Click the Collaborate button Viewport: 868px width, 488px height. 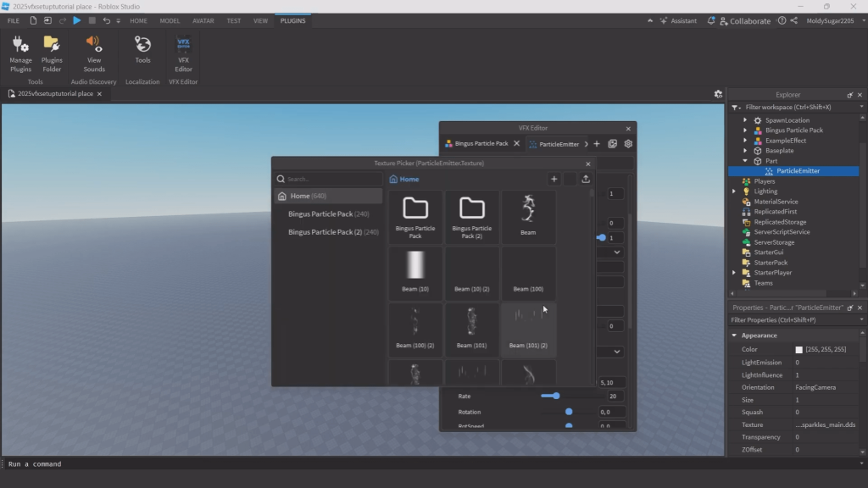(744, 21)
